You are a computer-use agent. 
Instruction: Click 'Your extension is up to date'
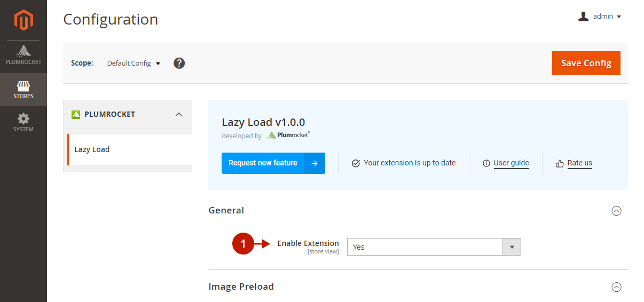click(410, 163)
